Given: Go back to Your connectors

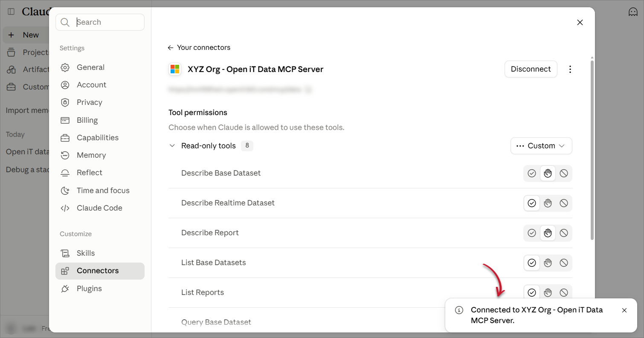Looking at the screenshot, I should (199, 48).
